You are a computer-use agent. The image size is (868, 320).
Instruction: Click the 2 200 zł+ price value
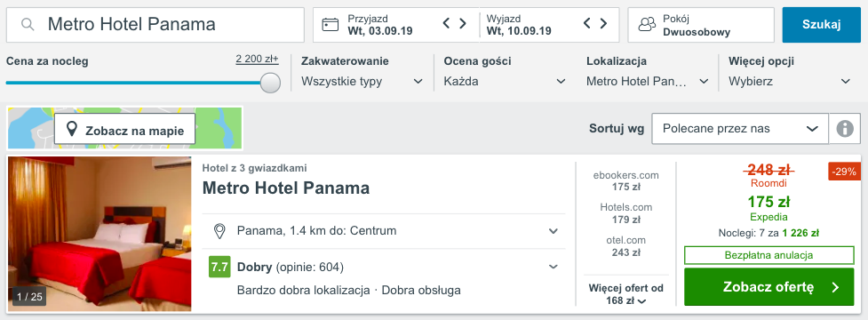click(257, 60)
